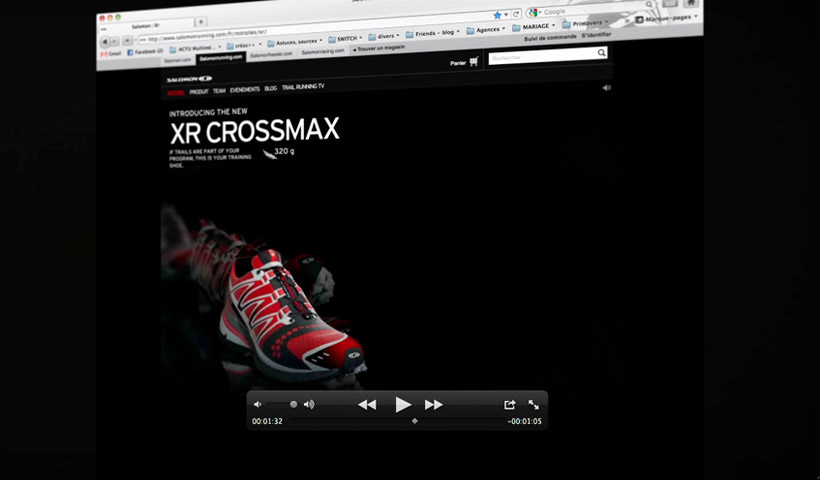Click the Rechercher search field
820x480 pixels.
[540, 56]
